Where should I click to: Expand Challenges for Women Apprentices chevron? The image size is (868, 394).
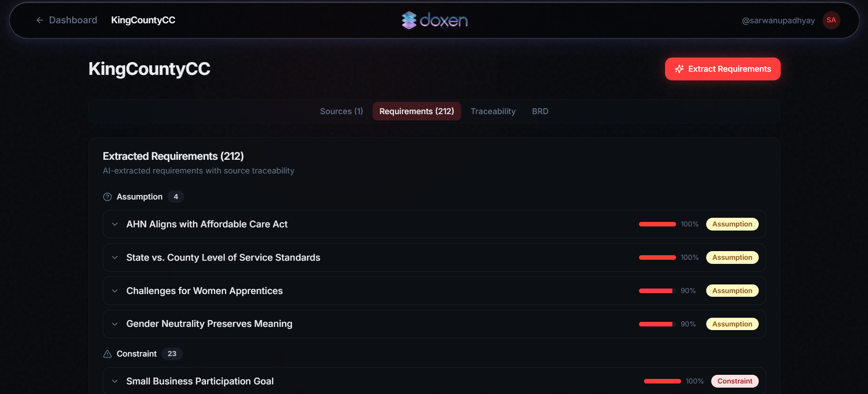[x=115, y=291]
